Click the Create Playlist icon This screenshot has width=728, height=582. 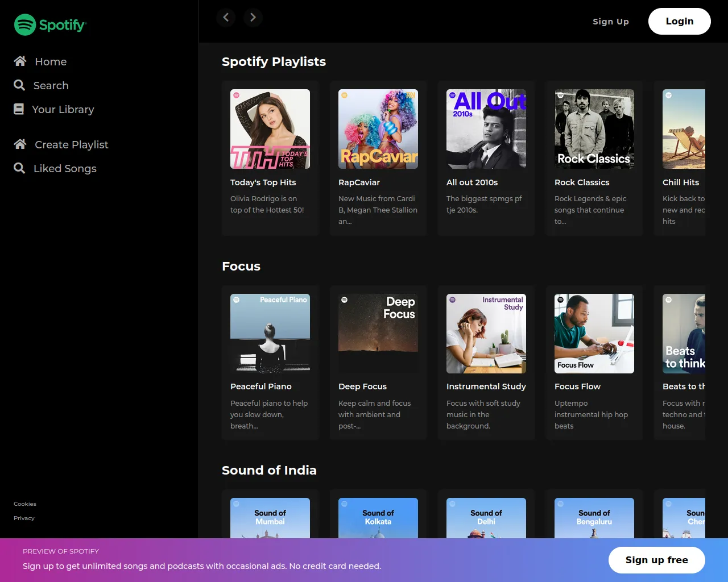click(20, 144)
